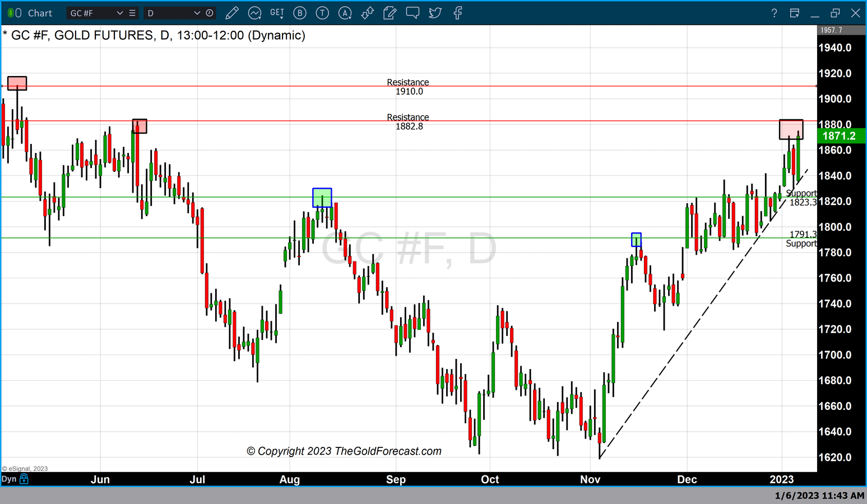Toggle the Dyn scaling label

point(9,479)
